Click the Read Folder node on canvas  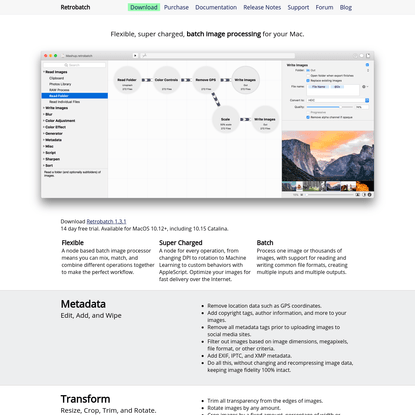(127, 80)
